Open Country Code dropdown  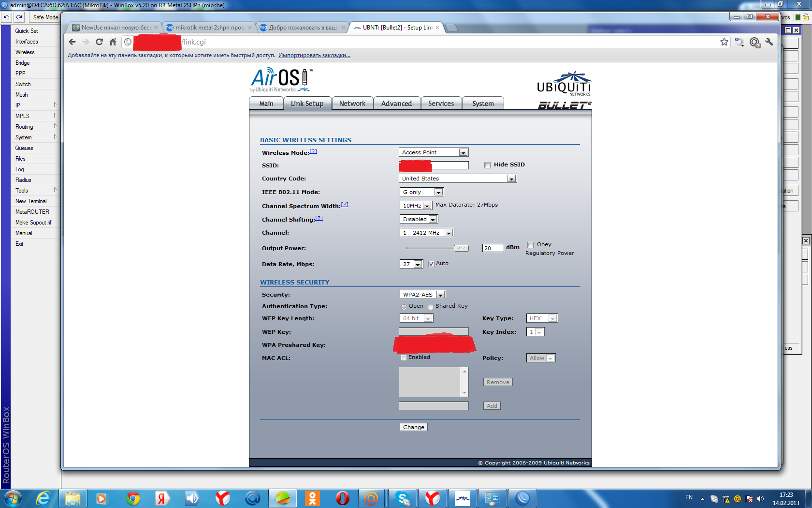pos(458,179)
